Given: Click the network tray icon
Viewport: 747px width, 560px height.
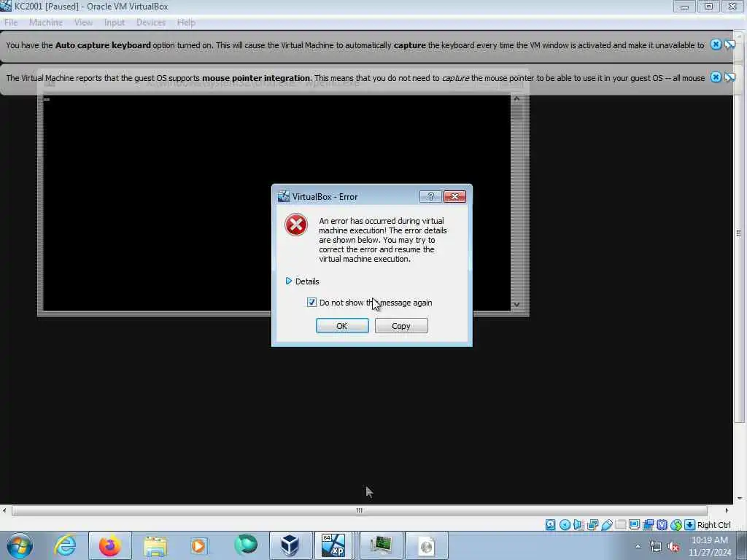Looking at the screenshot, I should point(656,547).
